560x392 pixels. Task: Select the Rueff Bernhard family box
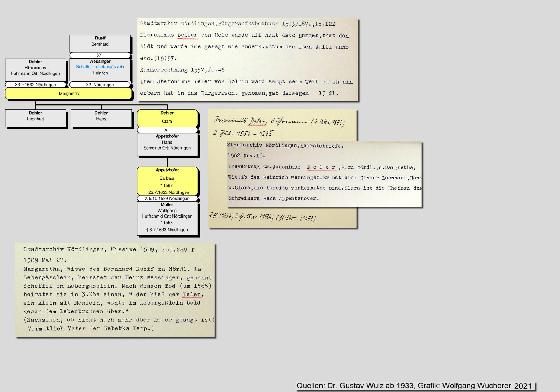tap(100, 43)
